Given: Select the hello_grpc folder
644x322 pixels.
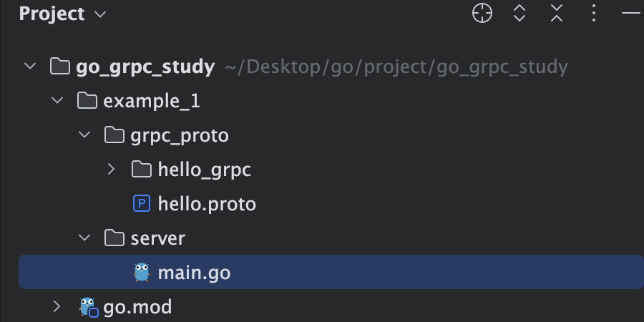Looking at the screenshot, I should tap(204, 170).
